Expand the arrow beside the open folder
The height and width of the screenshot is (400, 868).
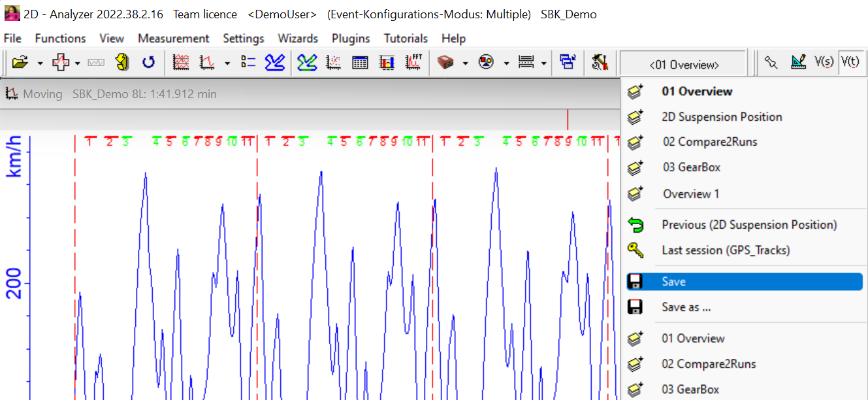(40, 63)
